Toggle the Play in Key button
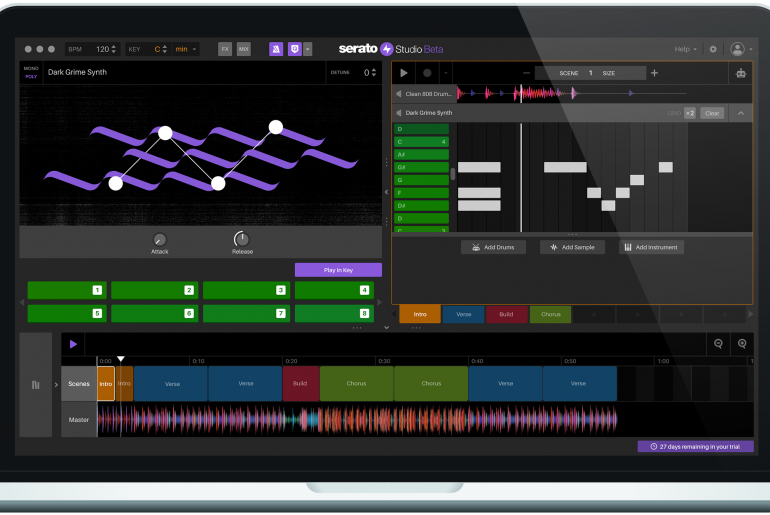The width and height of the screenshot is (770, 515). tap(338, 270)
